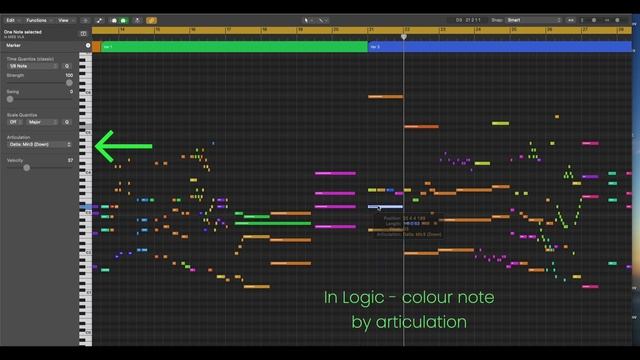640x360 pixels.
Task: Click bar 25 in the yellow ruler
Action: 514,30
